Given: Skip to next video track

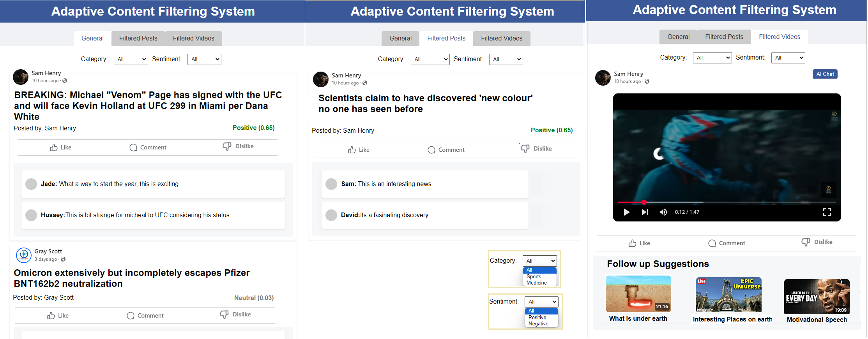Looking at the screenshot, I should pos(645,212).
